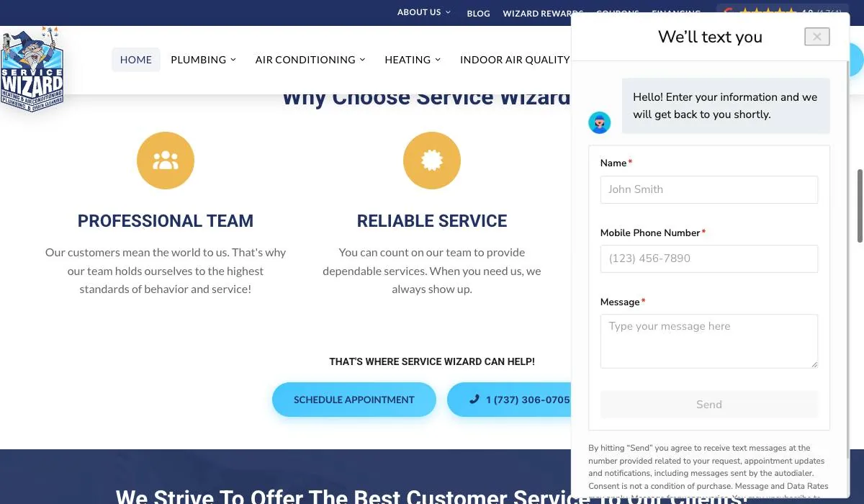Click the Reliable Service heading
This screenshot has width=864, height=504.
[432, 221]
